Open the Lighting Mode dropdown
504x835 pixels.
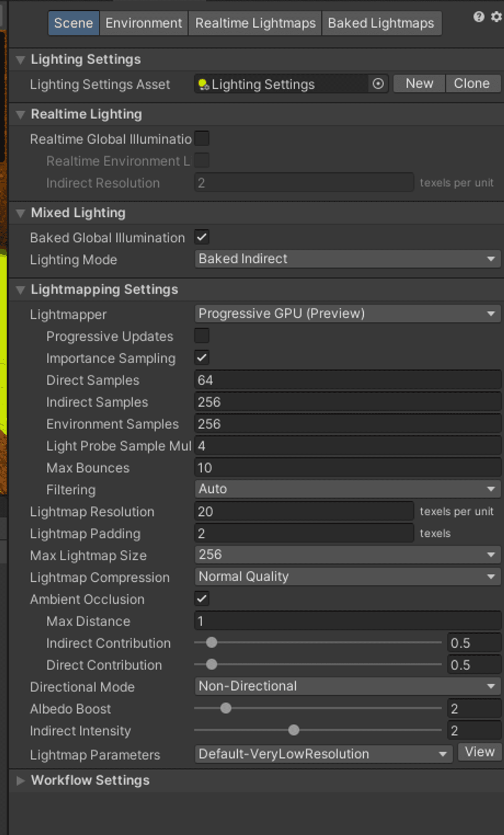[347, 258]
